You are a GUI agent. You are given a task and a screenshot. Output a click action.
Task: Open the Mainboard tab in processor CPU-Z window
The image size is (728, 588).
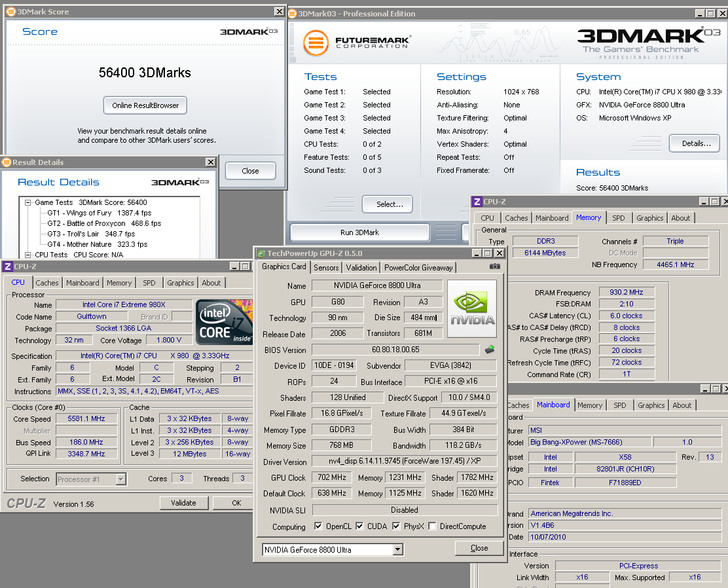(x=82, y=282)
